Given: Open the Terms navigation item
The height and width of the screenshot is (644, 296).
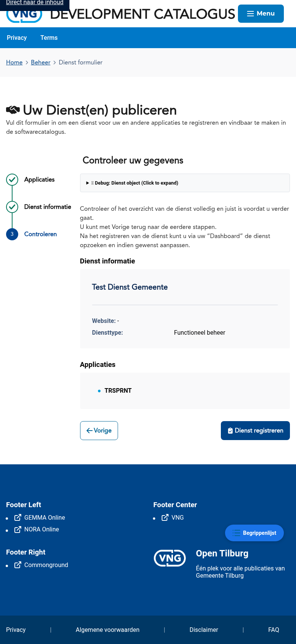Looking at the screenshot, I should 49,38.
